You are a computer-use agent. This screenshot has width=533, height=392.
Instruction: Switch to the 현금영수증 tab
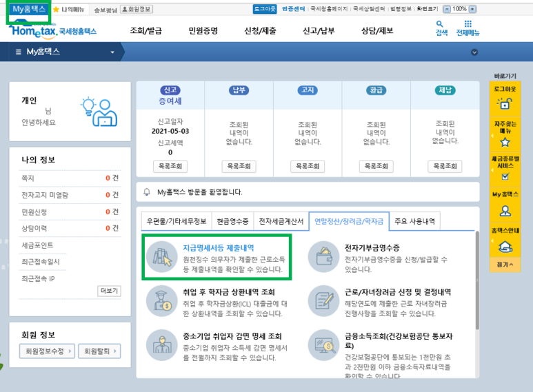[233, 221]
